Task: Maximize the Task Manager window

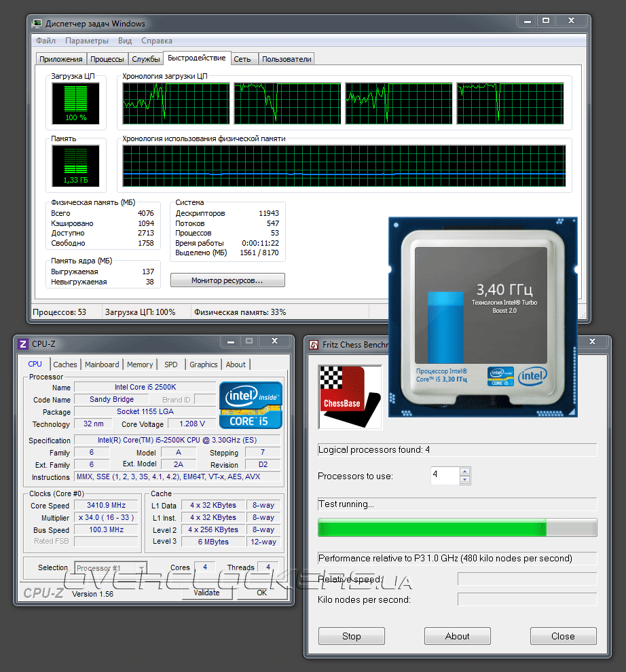Action: click(x=546, y=20)
